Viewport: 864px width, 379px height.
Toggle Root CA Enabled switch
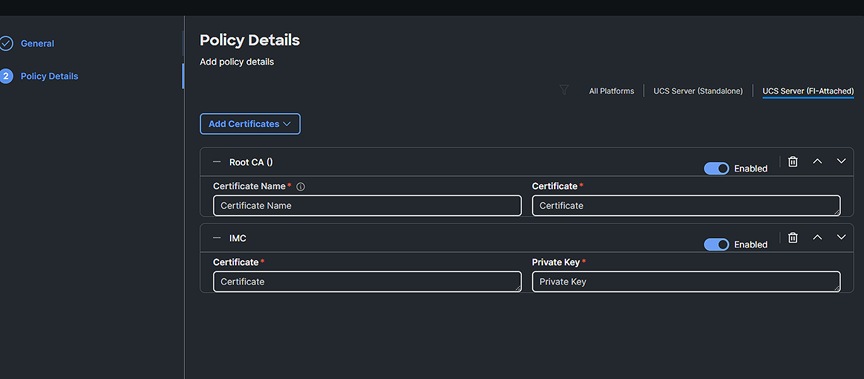[x=716, y=169]
